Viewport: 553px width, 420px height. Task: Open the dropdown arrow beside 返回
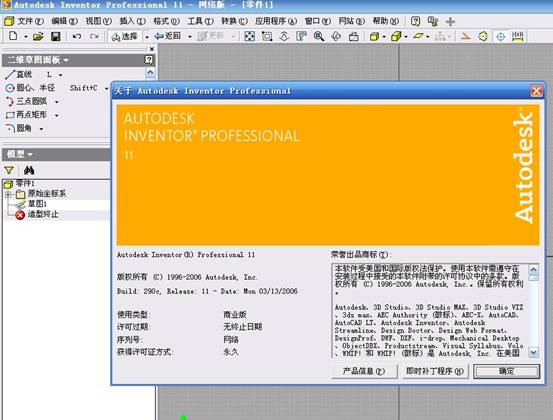(190, 37)
